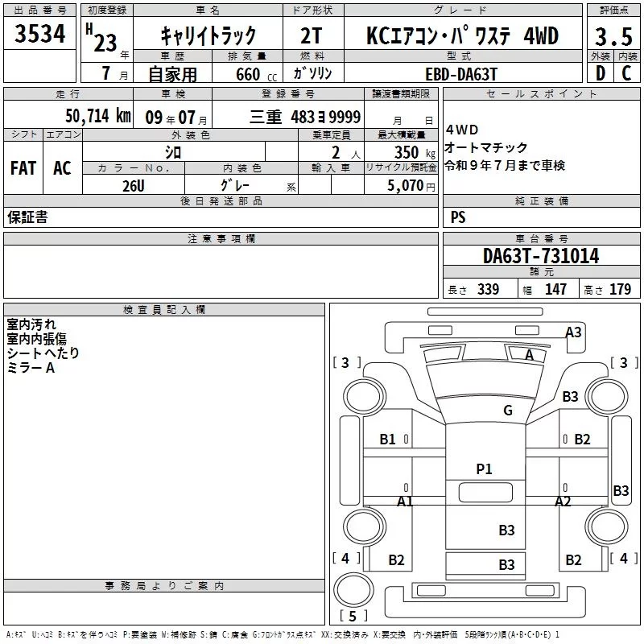Select the registration plate 三重 483 ヨ 9999
Viewport: 644px width, 644px height.
click(x=305, y=117)
